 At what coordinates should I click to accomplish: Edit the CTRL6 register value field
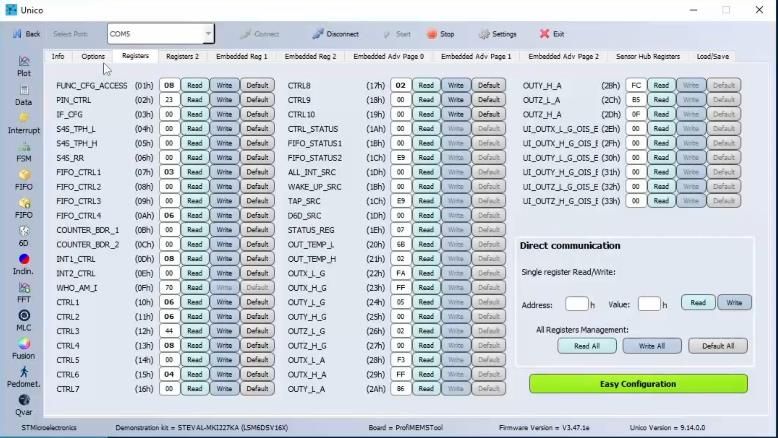169,374
